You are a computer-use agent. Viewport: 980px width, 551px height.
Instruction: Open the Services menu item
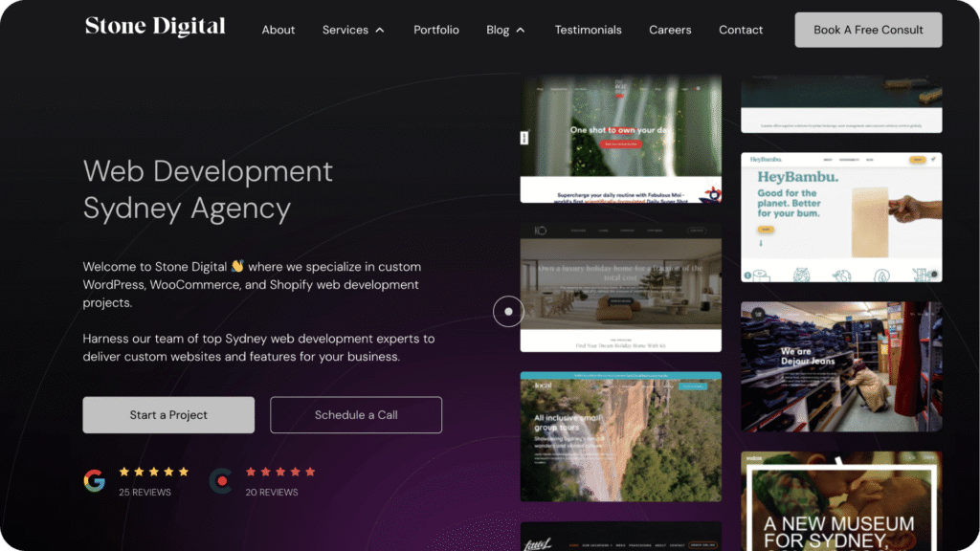click(345, 30)
